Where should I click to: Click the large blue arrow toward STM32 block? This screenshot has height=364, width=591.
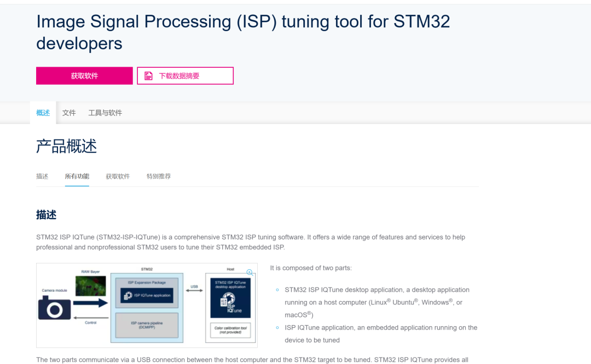point(90,303)
